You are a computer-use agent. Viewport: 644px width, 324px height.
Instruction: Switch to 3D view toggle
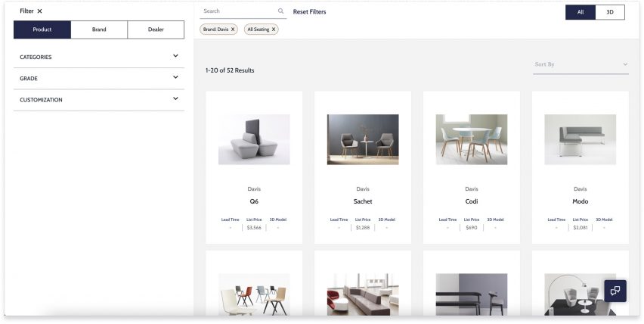point(610,12)
